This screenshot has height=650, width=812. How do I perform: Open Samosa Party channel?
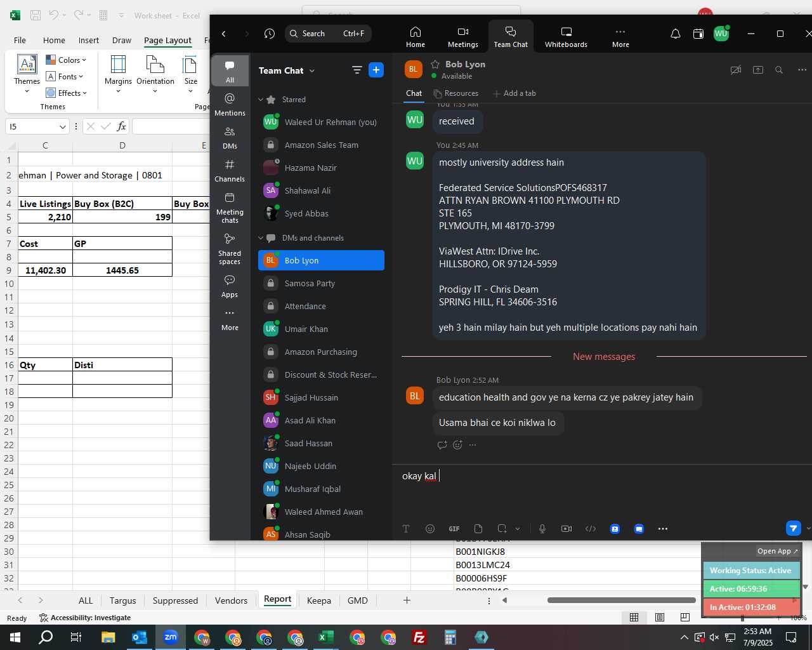click(x=321, y=283)
